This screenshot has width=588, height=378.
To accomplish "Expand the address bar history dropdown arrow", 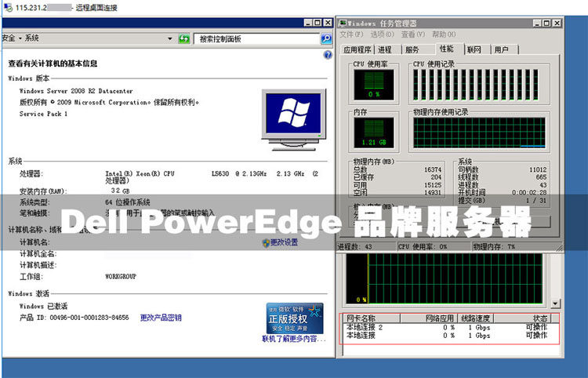I will pos(170,38).
